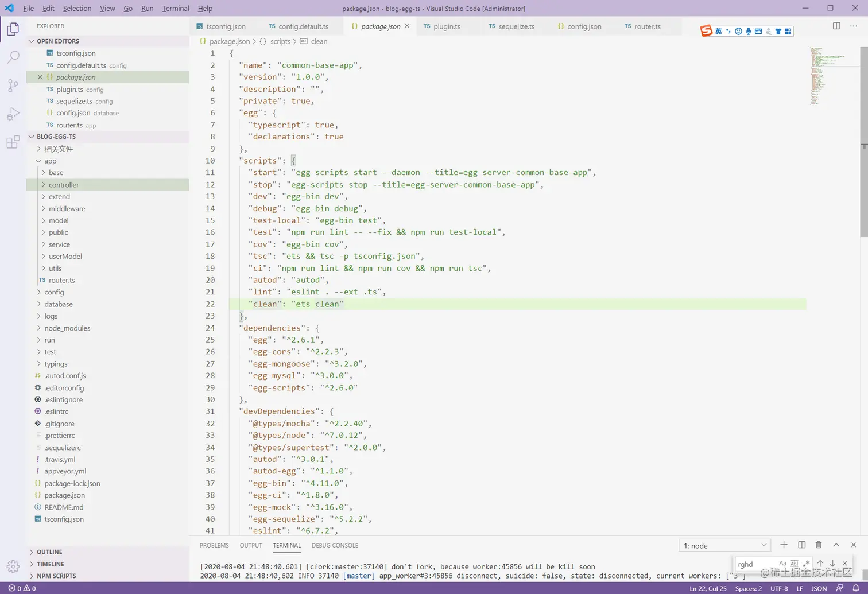Click errors and warnings count in status bar
The height and width of the screenshot is (594, 868).
[22, 588]
